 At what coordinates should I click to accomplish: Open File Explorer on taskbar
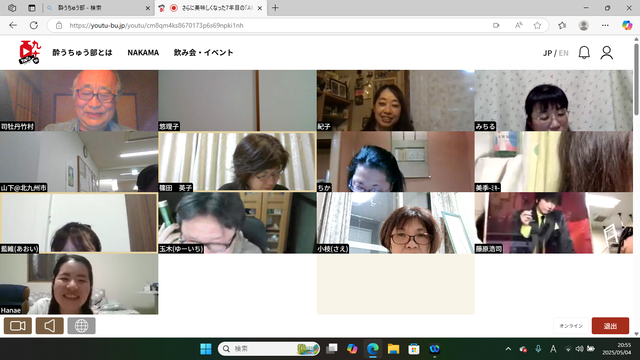pos(393,349)
